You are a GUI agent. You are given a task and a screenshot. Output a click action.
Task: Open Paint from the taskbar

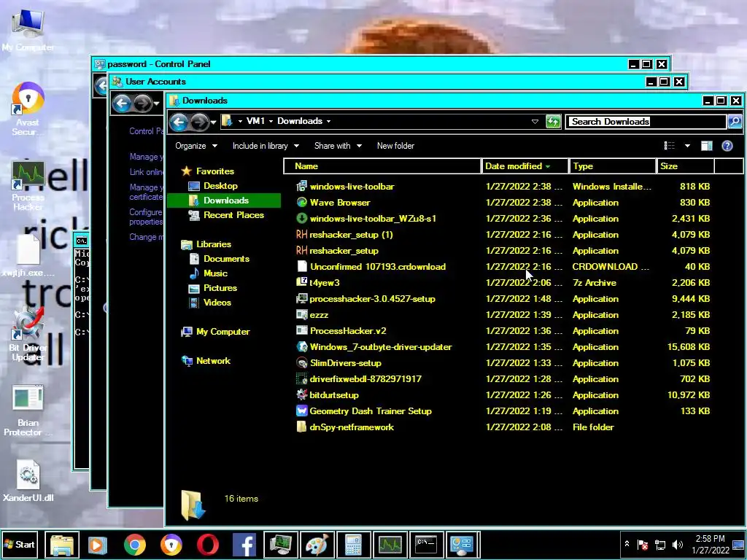point(317,544)
